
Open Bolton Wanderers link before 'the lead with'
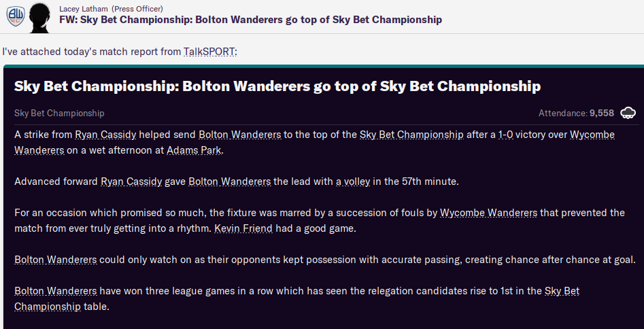[x=229, y=181]
